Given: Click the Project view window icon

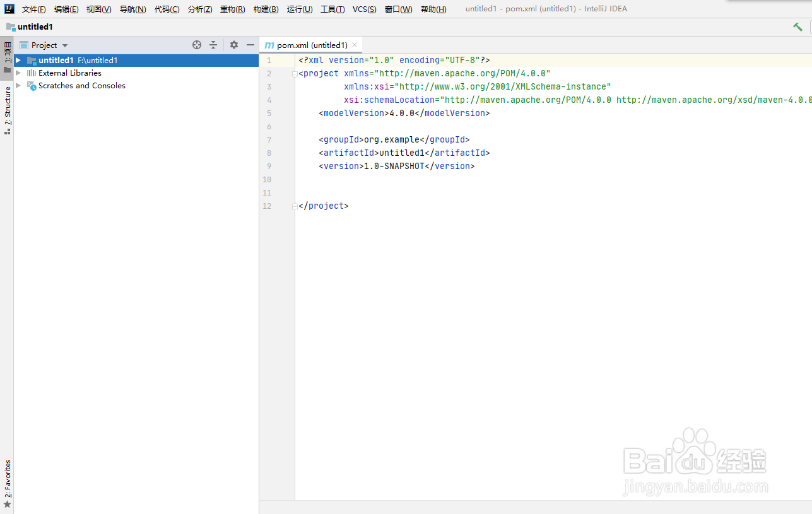Looking at the screenshot, I should coord(24,45).
